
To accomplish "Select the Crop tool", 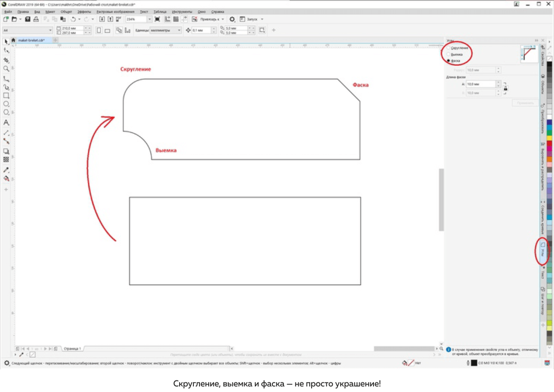I will pos(6,60).
